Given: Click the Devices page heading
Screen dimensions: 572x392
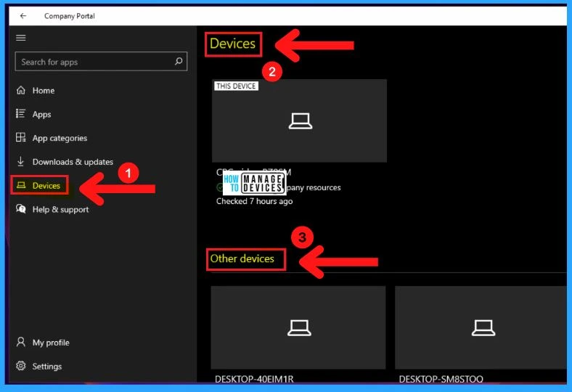Looking at the screenshot, I should point(233,44).
